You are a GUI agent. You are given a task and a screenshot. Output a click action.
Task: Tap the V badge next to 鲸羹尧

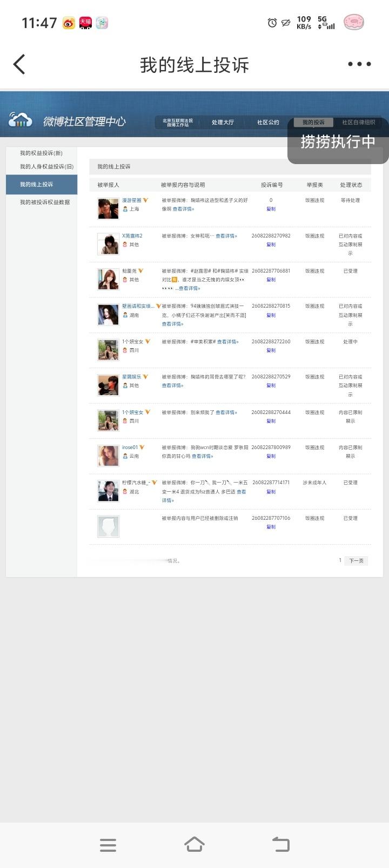click(x=142, y=271)
